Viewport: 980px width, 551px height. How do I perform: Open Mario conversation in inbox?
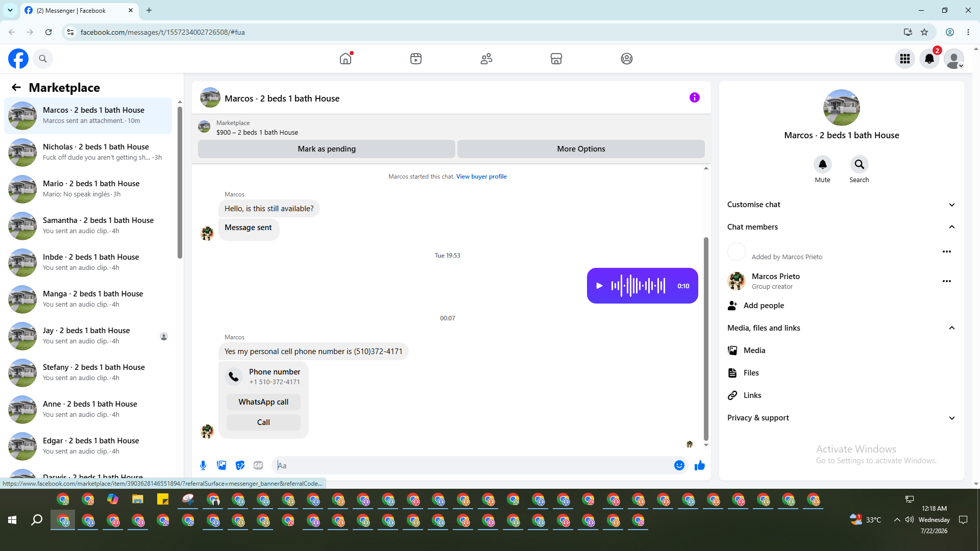pyautogui.click(x=88, y=189)
